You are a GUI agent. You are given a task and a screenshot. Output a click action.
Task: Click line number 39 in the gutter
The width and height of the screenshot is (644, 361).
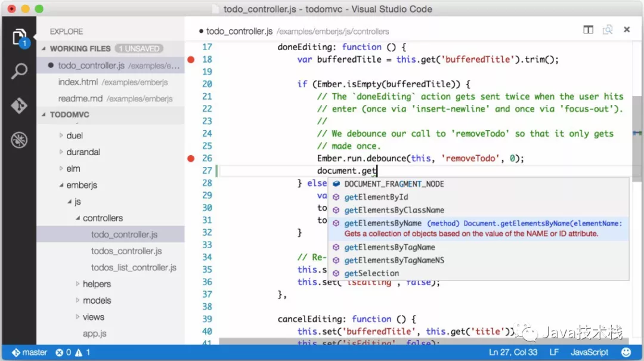pyautogui.click(x=207, y=319)
